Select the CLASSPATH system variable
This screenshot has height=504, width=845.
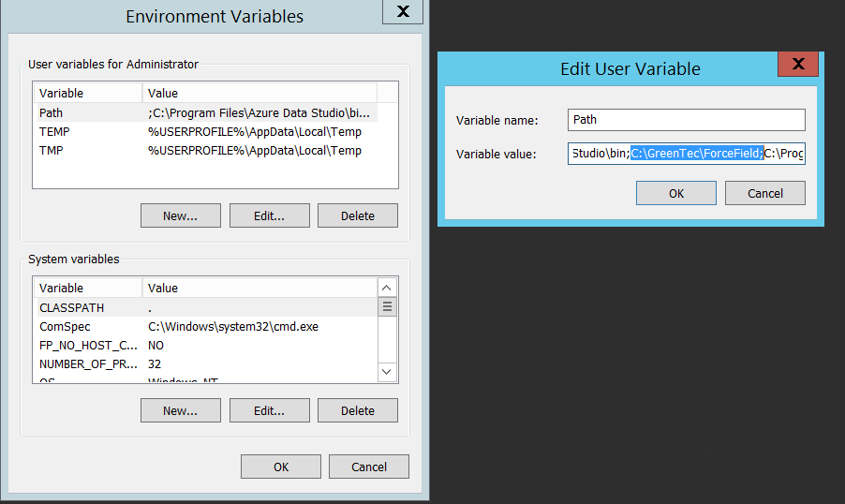coord(204,307)
